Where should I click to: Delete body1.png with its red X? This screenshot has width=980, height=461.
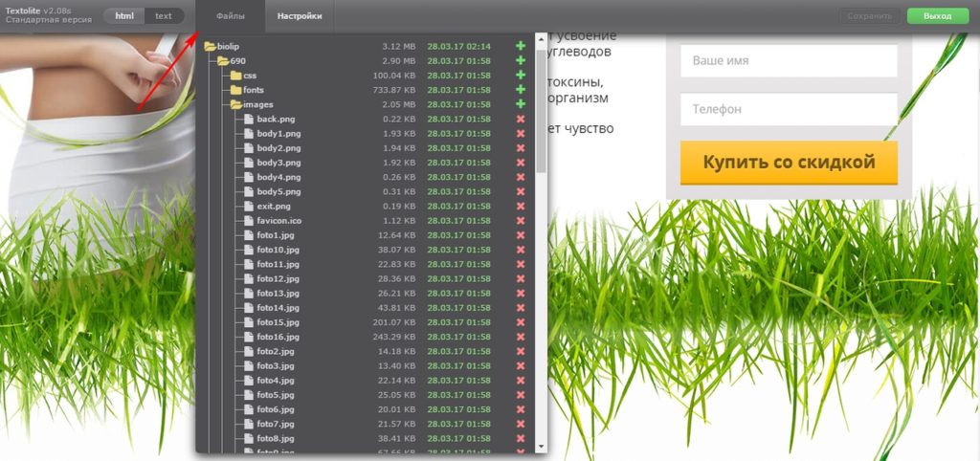pyautogui.click(x=520, y=134)
